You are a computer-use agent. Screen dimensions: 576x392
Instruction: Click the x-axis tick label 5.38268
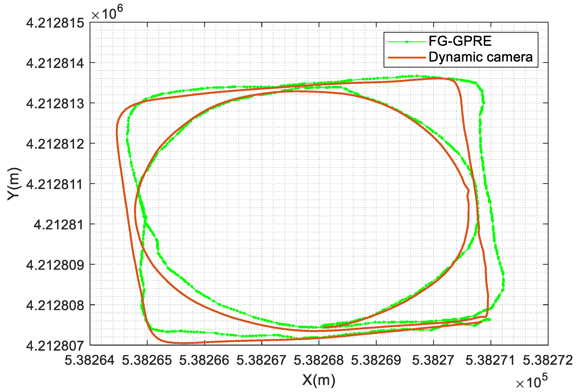point(319,360)
